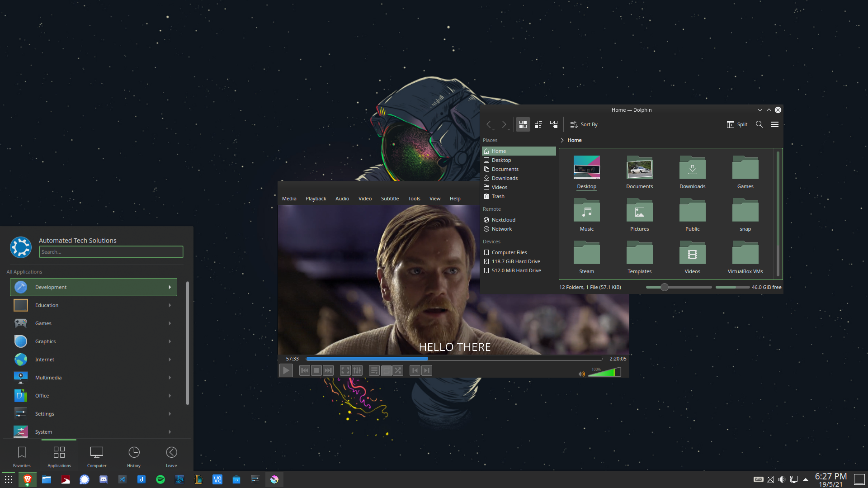Open the Leave launcher tab

[x=171, y=456]
